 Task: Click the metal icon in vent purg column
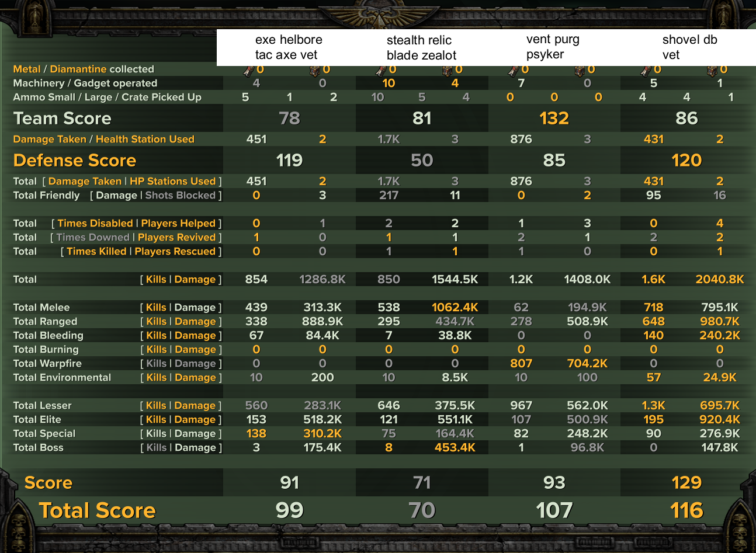[514, 70]
